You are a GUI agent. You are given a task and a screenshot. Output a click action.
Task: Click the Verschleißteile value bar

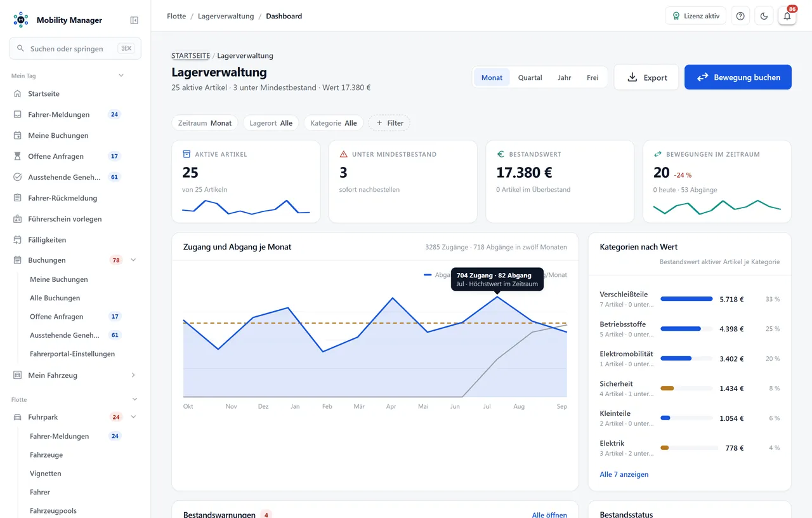(x=686, y=299)
